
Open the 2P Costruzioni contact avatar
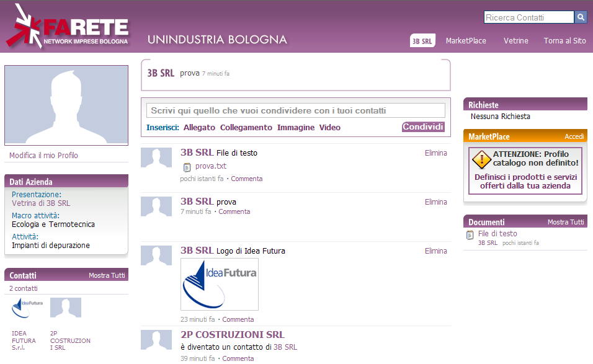[x=66, y=308]
